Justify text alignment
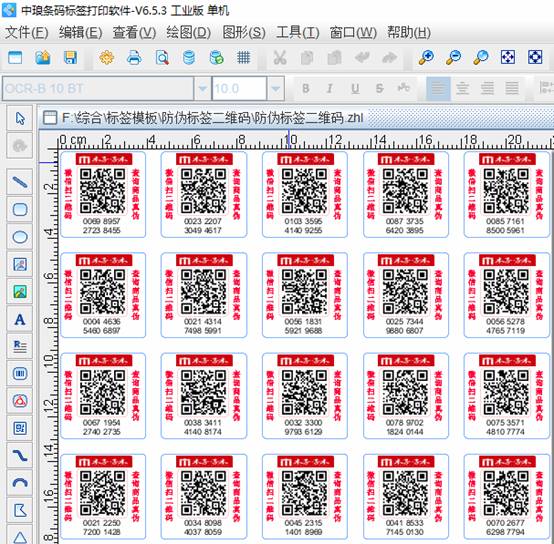Viewport: 554px width, 544px height. click(x=512, y=88)
